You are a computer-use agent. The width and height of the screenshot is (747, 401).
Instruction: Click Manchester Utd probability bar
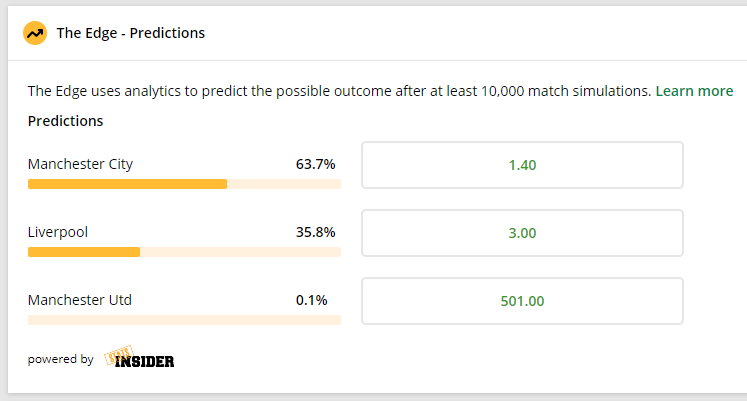coord(184,320)
